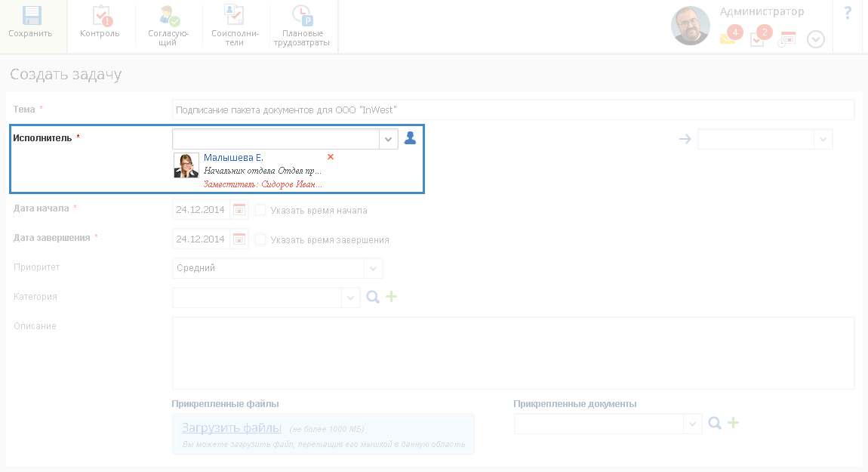Viewport: 868px width, 472px height.
Task: Enable Указать время завершения checkbox
Action: pyautogui.click(x=260, y=240)
